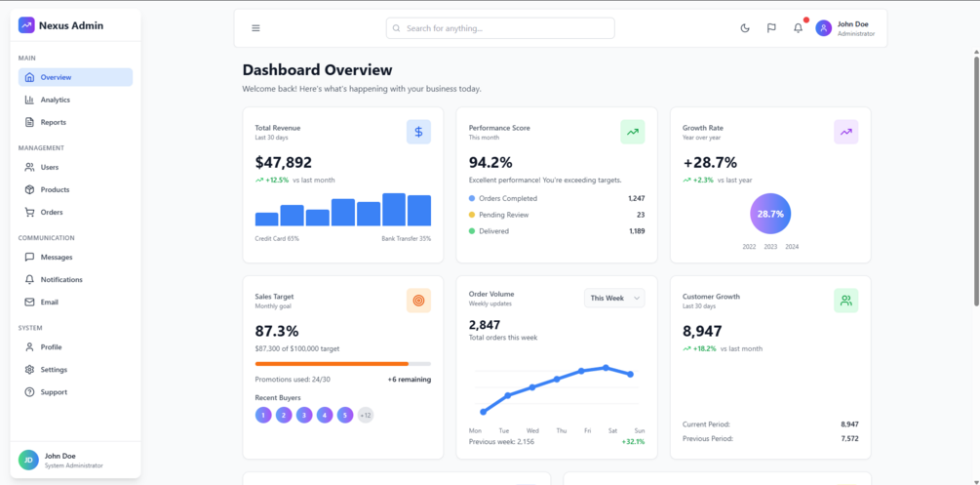Viewport: 980px width, 485px height.
Task: Click recent buyer avatar 5
Action: click(345, 415)
